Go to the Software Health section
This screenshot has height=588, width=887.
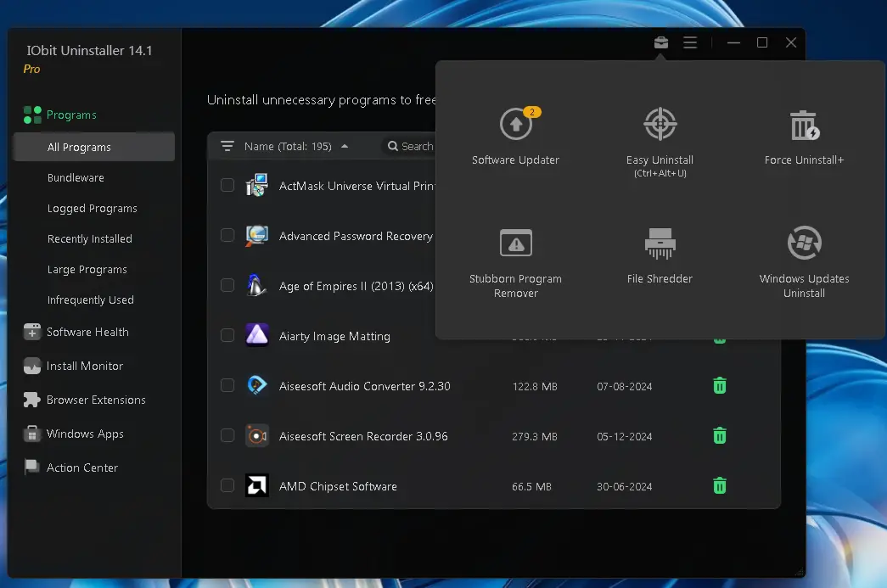pos(87,333)
